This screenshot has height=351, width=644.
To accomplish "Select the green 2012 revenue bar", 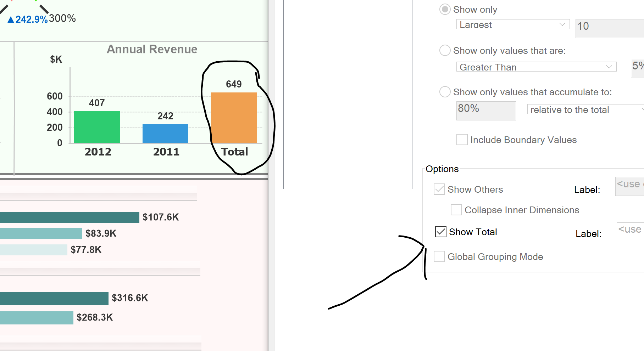I will [97, 127].
